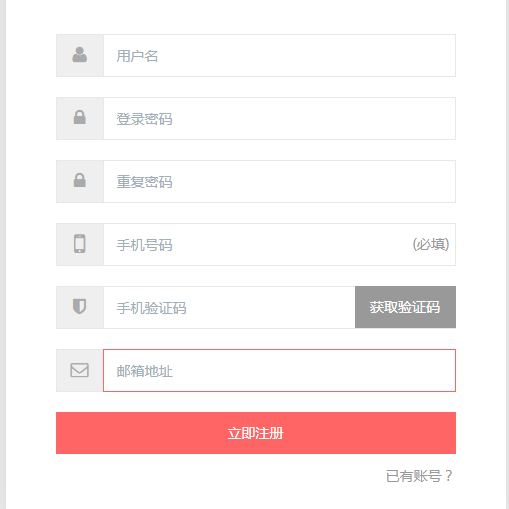Click the padlock icon beside 重复密码
509x509 pixels.
tap(80, 180)
